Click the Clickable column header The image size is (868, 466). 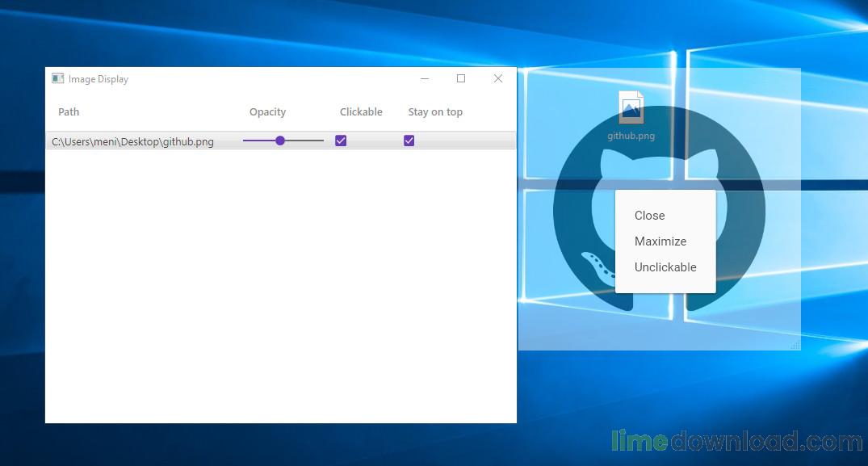(361, 111)
